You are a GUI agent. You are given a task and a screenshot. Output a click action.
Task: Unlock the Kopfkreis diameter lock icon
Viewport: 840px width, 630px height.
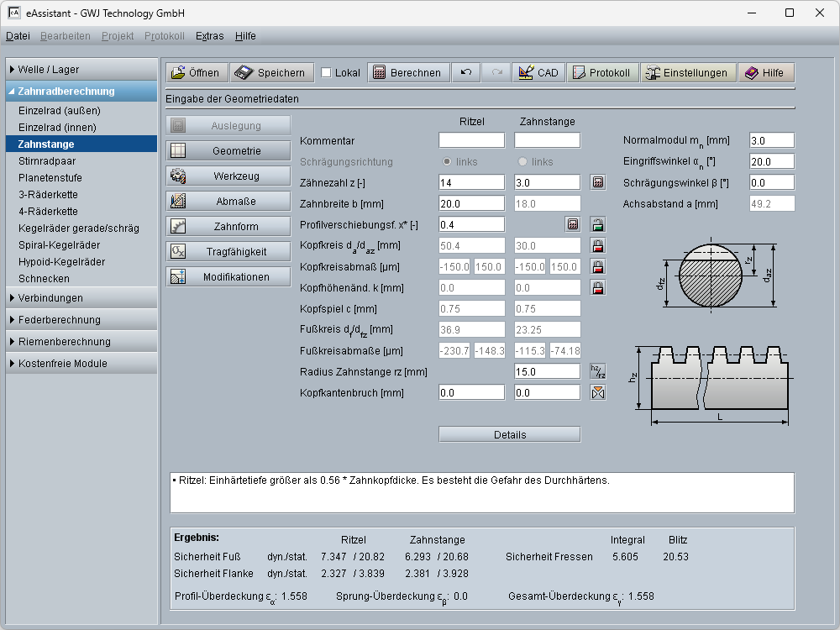point(597,246)
